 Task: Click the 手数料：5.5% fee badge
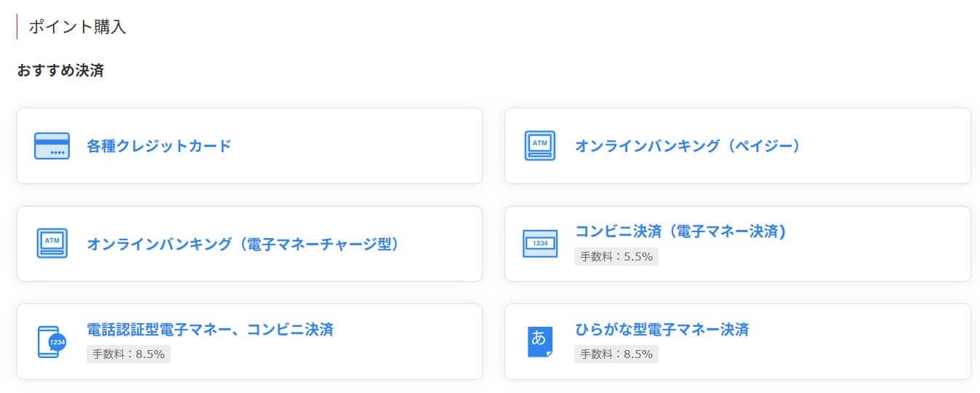point(616,256)
